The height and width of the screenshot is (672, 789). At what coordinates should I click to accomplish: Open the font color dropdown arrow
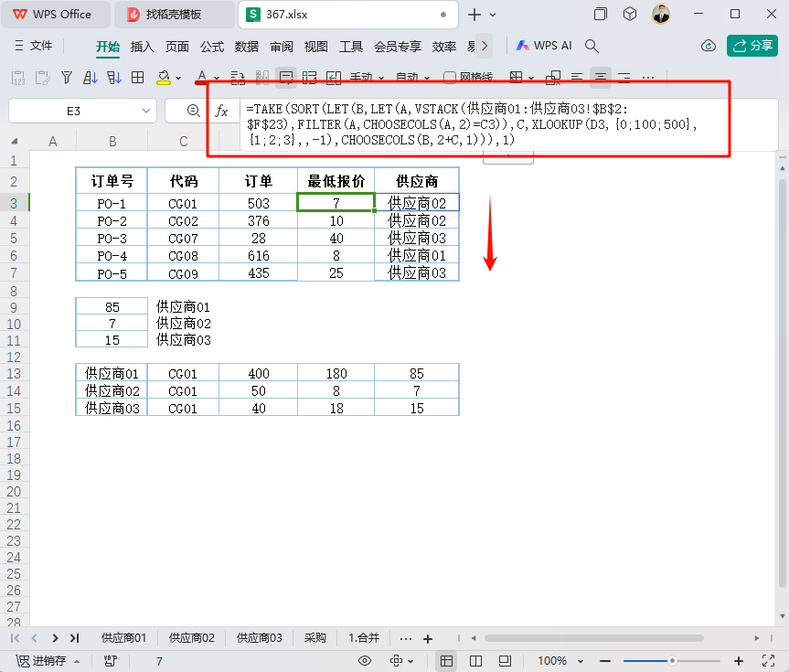click(x=217, y=78)
